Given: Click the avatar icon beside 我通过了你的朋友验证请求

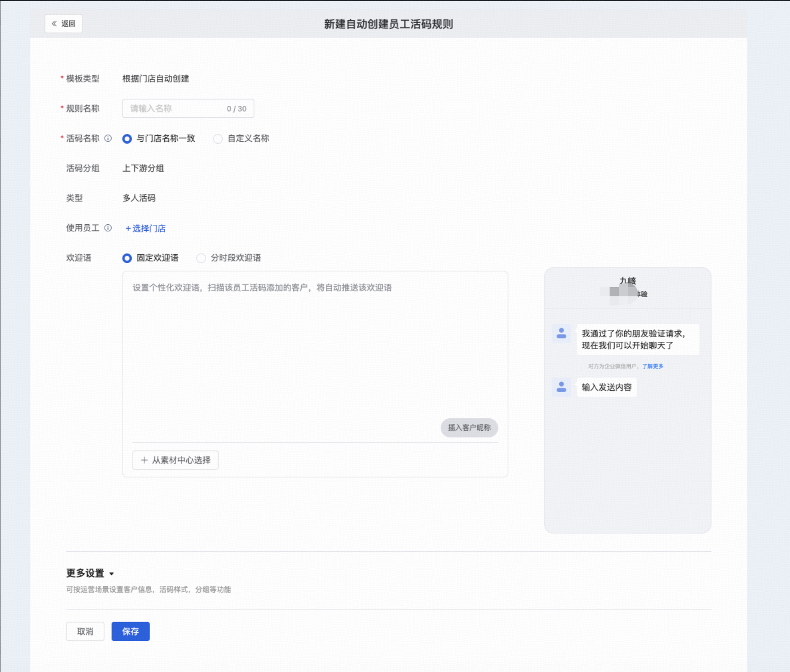Looking at the screenshot, I should point(561,333).
